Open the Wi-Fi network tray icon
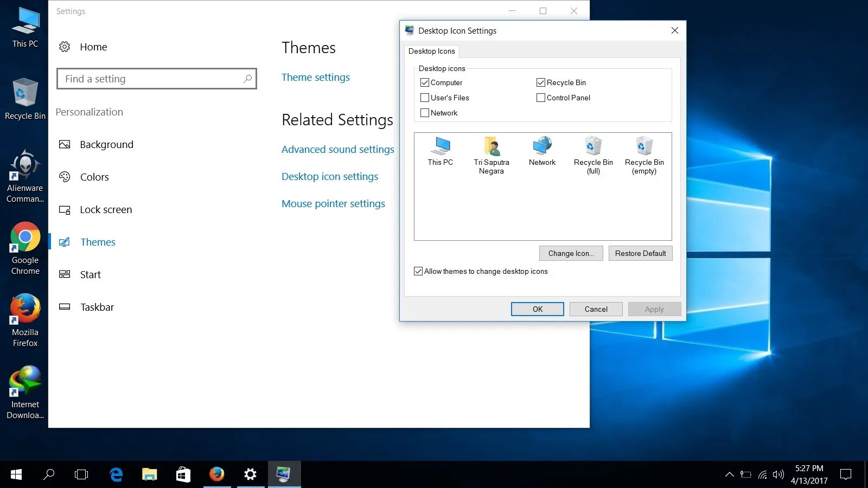The image size is (868, 488). click(763, 474)
